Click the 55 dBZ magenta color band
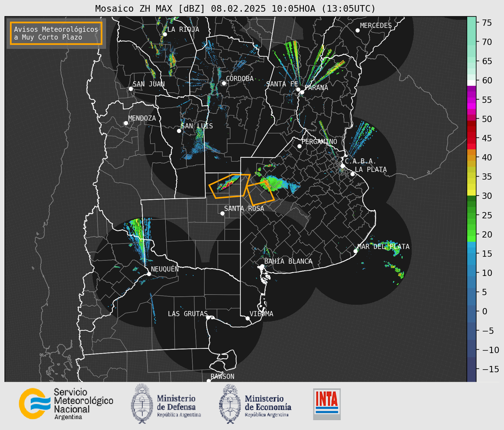The width and height of the screenshot is (504, 430). pyautogui.click(x=471, y=100)
